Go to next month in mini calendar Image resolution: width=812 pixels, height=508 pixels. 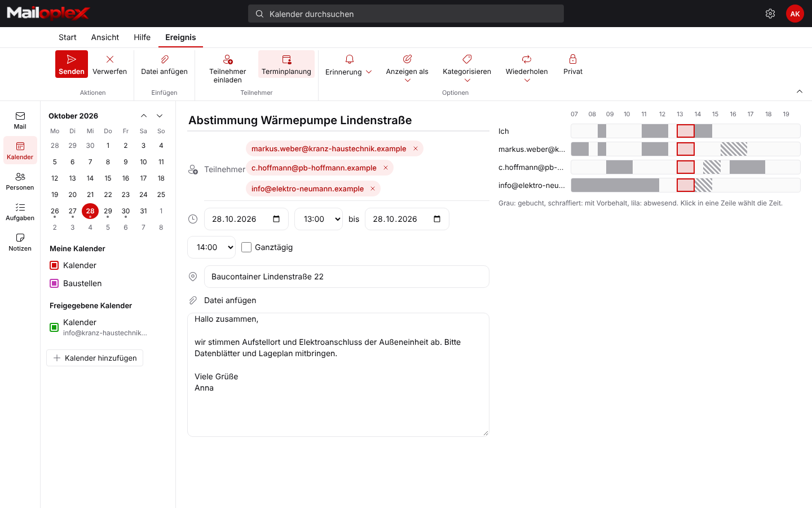[x=160, y=116]
